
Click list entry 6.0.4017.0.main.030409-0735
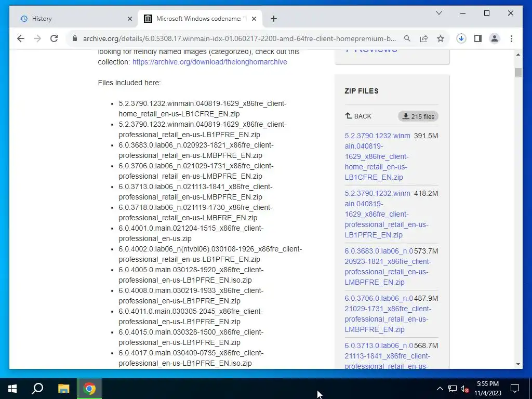(191, 358)
